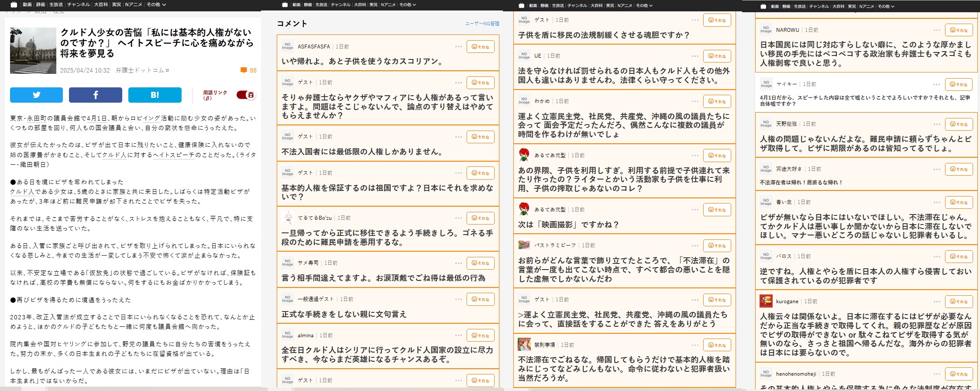Click the article thumbnail photo of the Diet building

(33, 51)
